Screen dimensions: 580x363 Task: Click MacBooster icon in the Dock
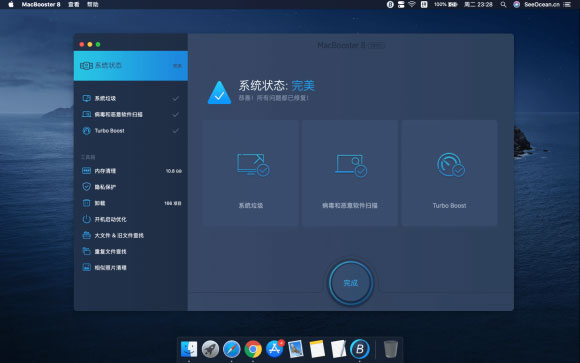[360, 349]
